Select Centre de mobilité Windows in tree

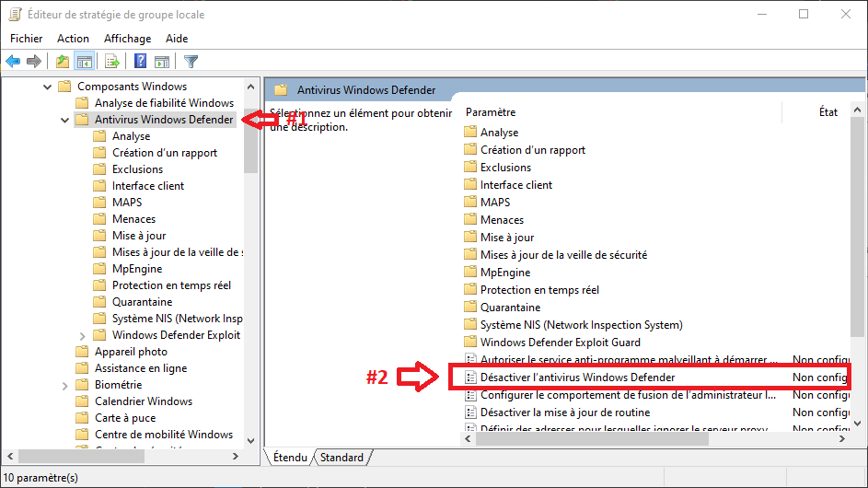(x=163, y=435)
